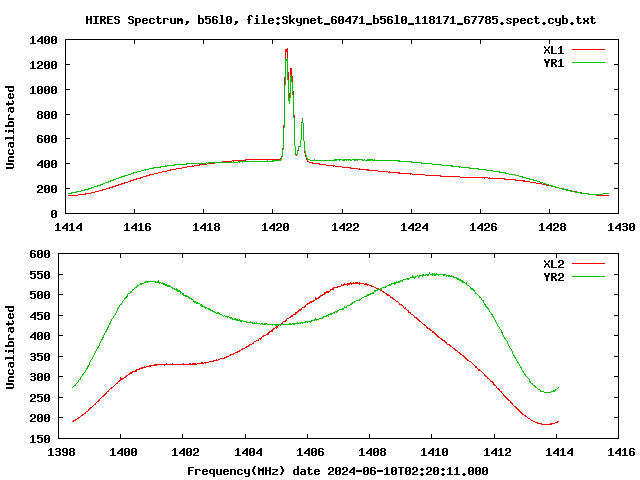
Task: Click the 500 y-axis tick label
Action: (x=40, y=296)
